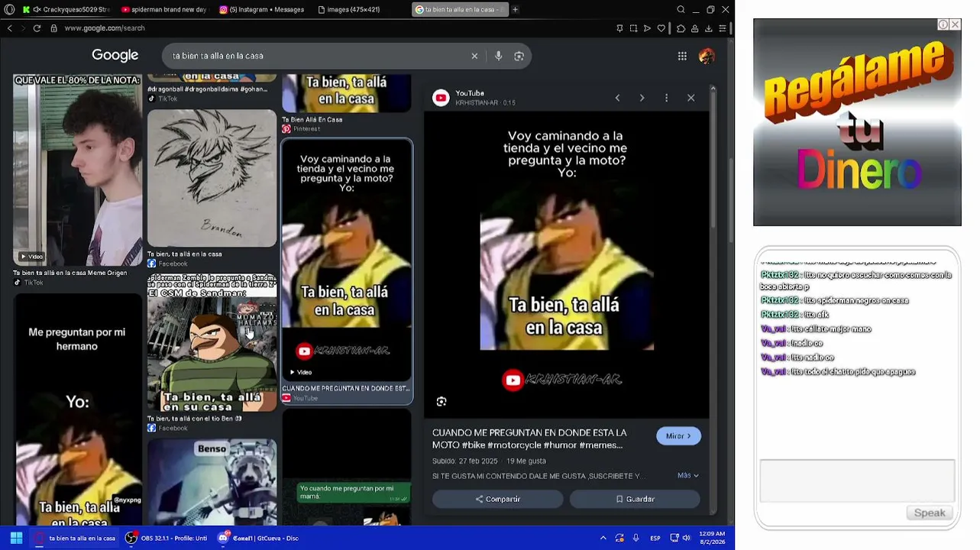Open the Opera taskbar window 'ta bien ta alla'

point(74,538)
